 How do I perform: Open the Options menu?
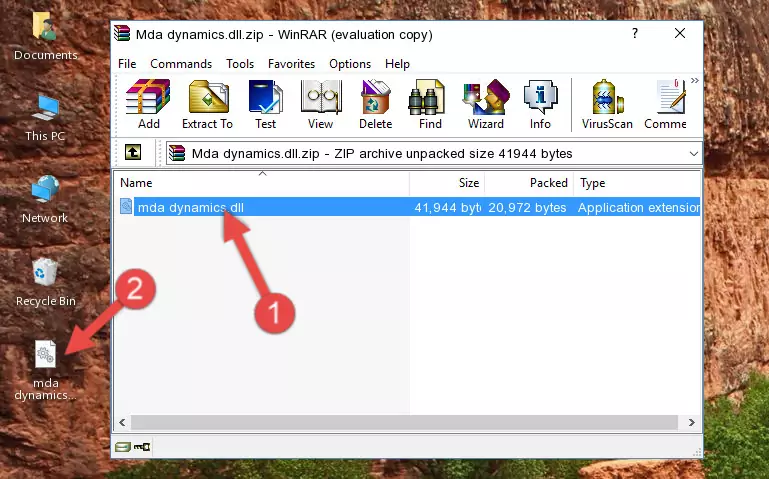[350, 64]
